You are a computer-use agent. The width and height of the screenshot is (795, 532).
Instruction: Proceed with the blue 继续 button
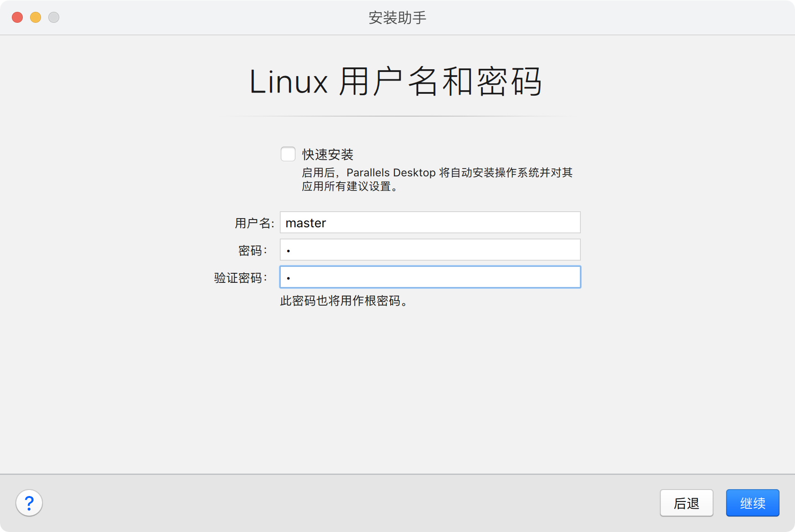click(x=753, y=503)
